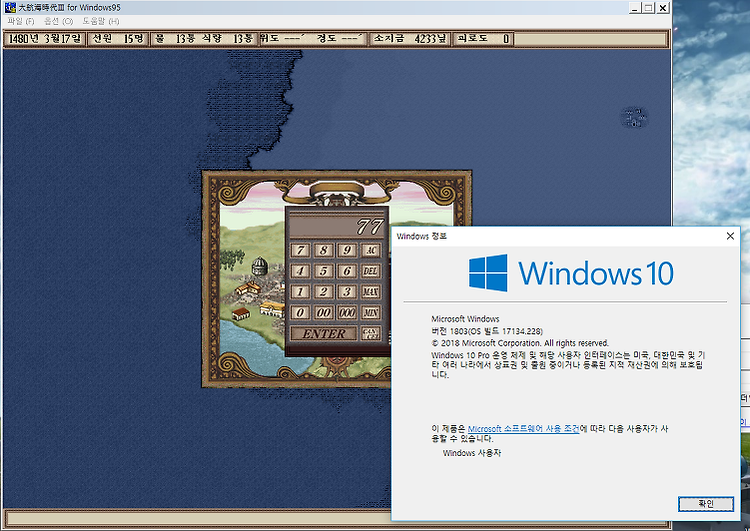Click the 9 key on the game keypad
This screenshot has height=531, width=750.
(x=347, y=250)
